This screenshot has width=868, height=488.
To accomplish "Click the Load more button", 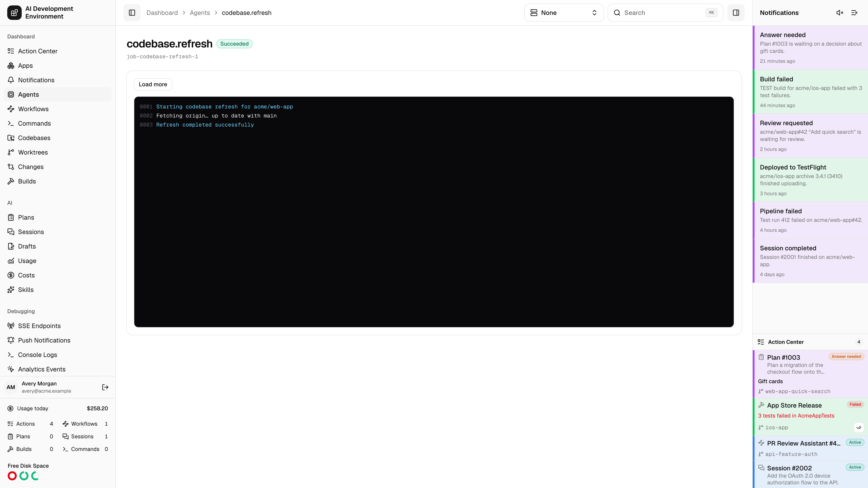I will pos(153,84).
